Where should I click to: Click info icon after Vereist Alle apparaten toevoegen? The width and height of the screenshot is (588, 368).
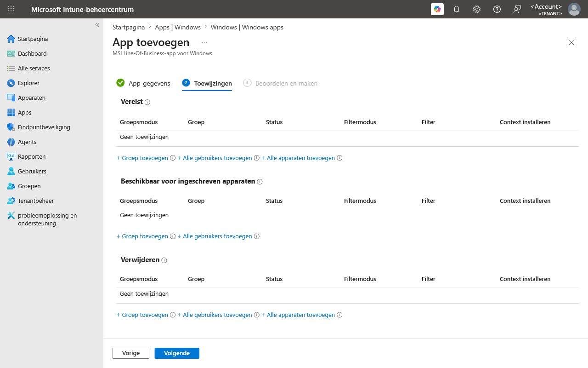coord(339,158)
